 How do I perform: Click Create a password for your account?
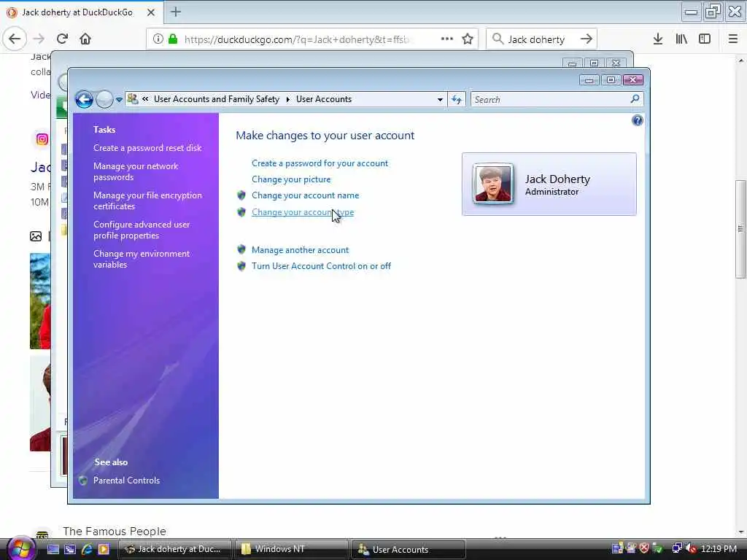coord(320,163)
